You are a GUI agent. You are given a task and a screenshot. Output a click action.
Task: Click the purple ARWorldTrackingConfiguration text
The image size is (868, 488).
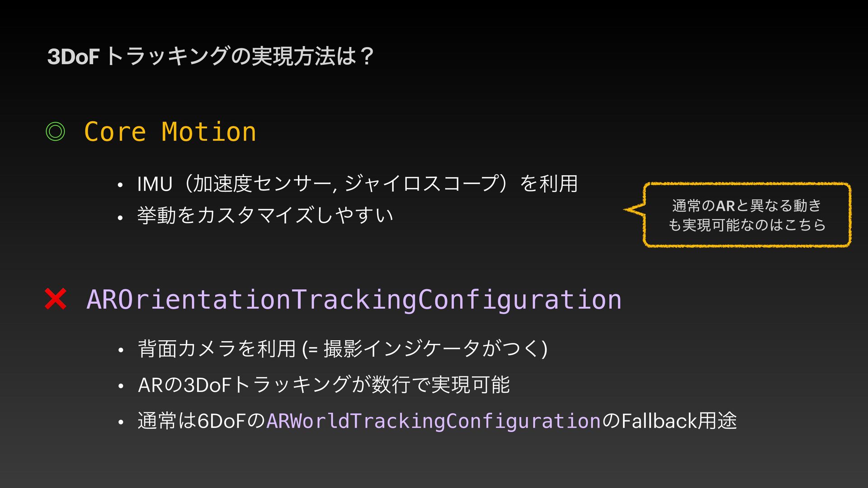[x=434, y=421]
